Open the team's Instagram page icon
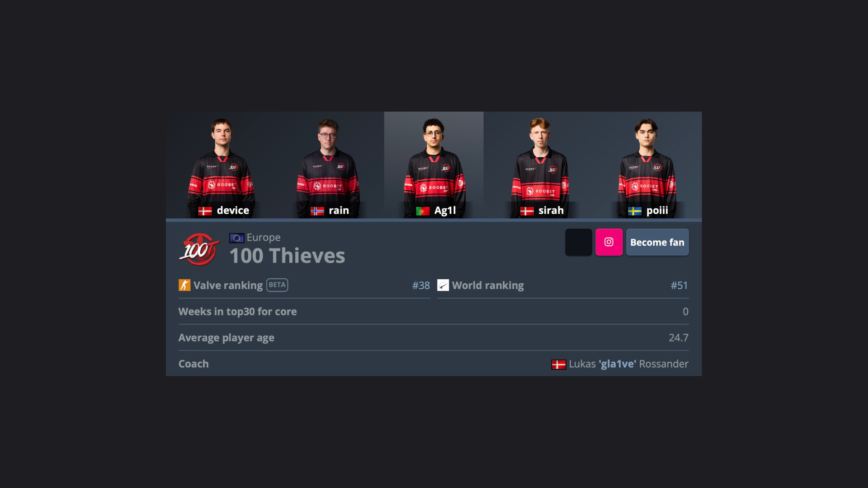 coord(609,242)
